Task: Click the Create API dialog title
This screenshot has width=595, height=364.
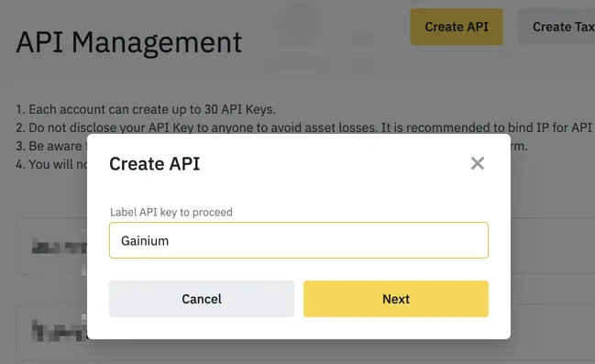Action: tap(154, 164)
